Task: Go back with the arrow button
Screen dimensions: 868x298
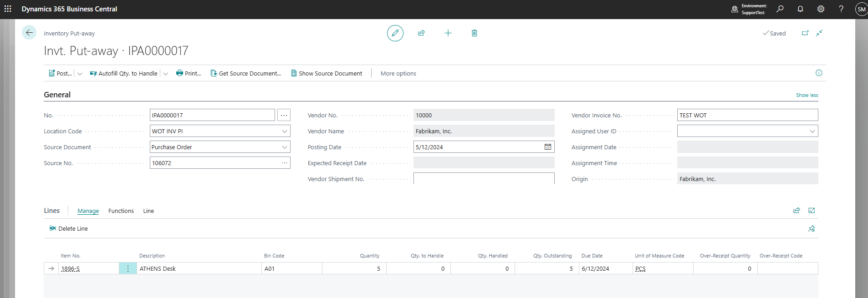Action: (x=29, y=32)
